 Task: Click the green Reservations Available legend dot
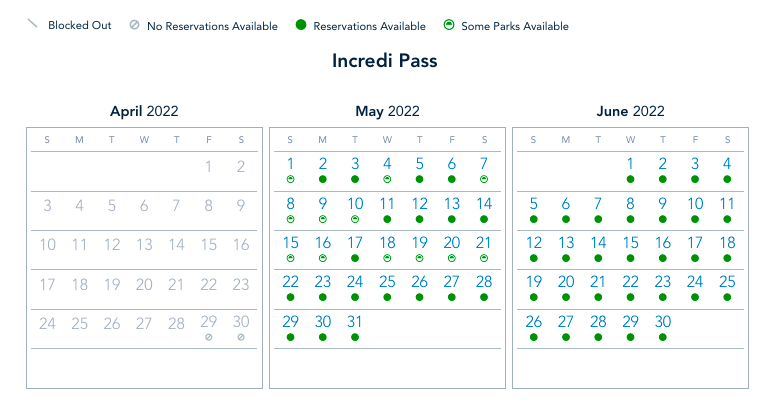(x=300, y=26)
